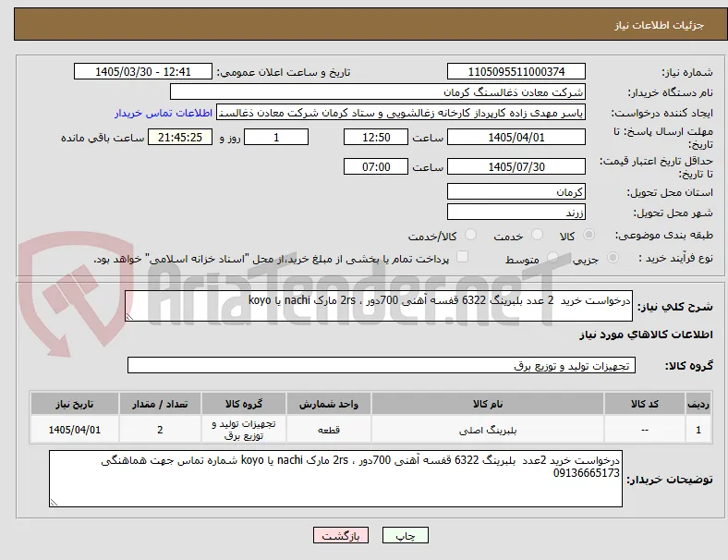The width and height of the screenshot is (728, 560).
Task: Click the تعداد / مقدار column header
Action: point(160,404)
